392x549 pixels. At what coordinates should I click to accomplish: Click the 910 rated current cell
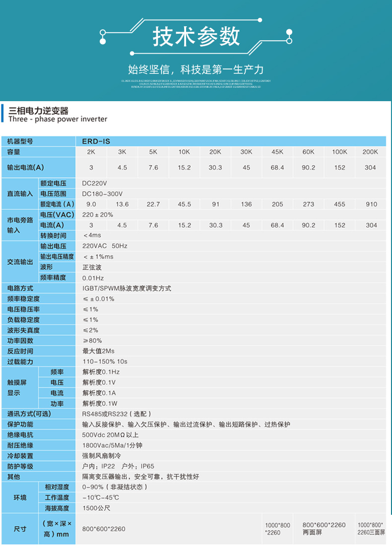pyautogui.click(x=371, y=204)
